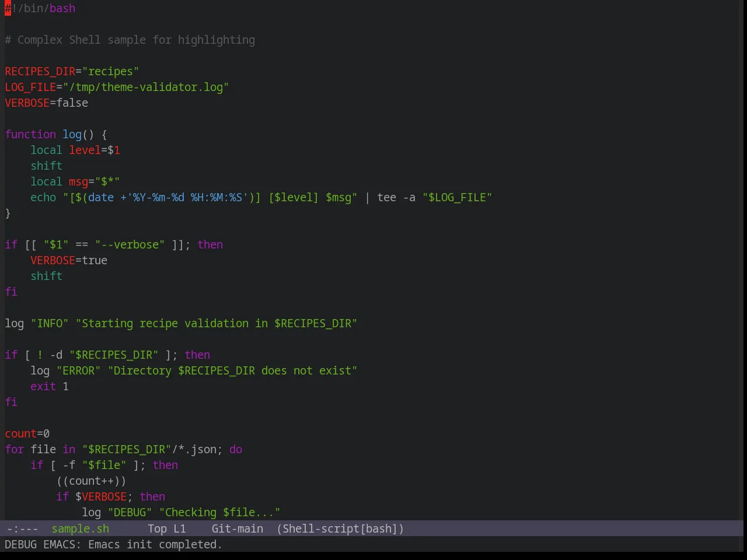
Task: Click the "Starting recipe validation in $RECIPES_DIR" string
Action: coord(217,323)
